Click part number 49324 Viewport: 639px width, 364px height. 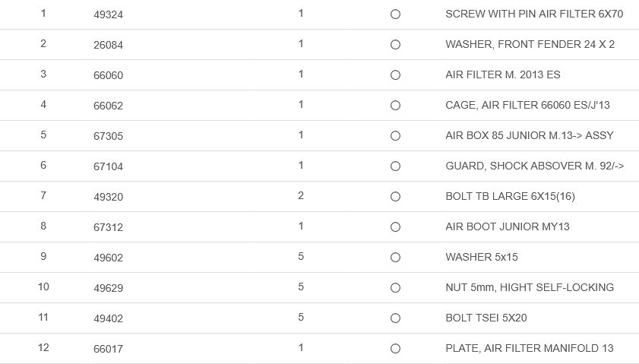pos(108,14)
